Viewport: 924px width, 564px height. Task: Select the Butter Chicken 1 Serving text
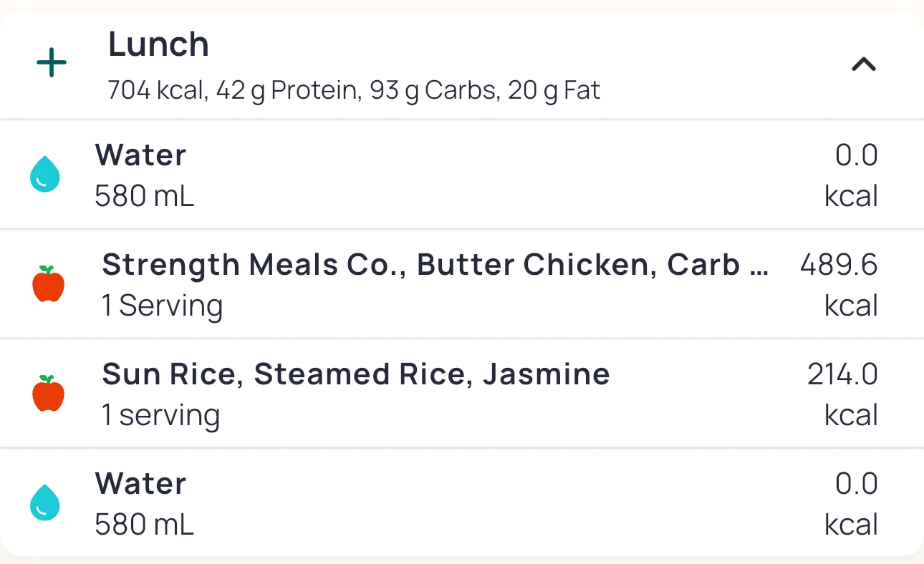tap(163, 306)
